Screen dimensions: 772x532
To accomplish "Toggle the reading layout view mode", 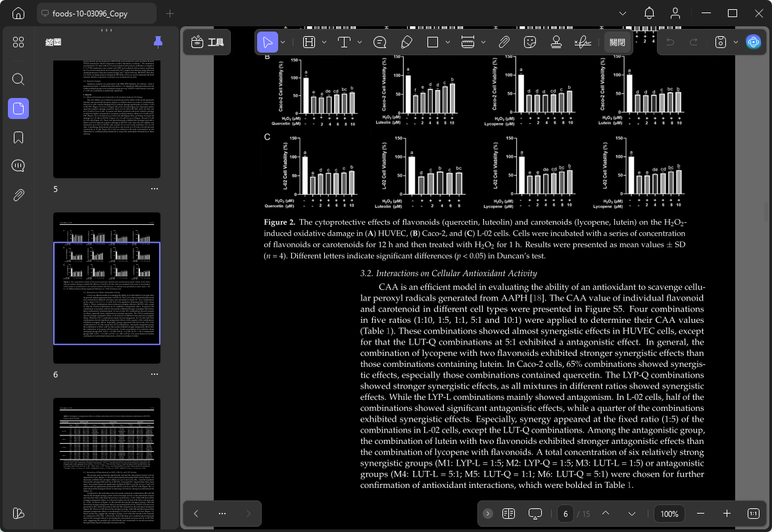I will tap(508, 514).
